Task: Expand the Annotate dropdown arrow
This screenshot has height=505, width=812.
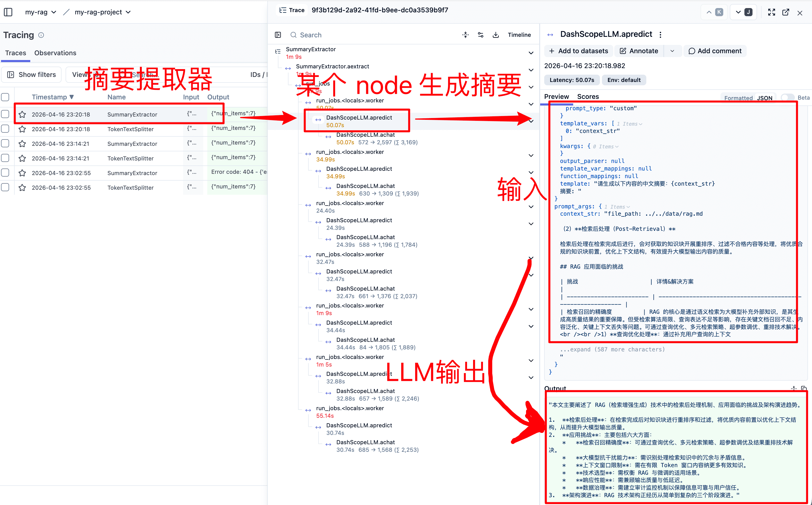Action: (672, 51)
